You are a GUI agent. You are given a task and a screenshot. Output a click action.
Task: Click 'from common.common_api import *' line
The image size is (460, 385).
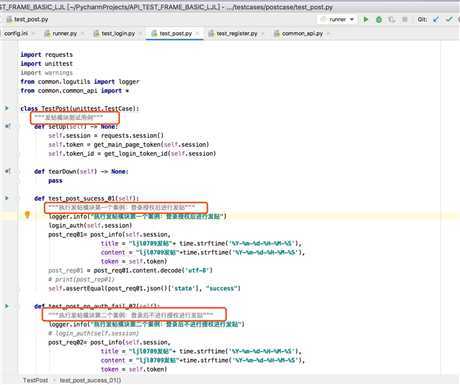74,90
